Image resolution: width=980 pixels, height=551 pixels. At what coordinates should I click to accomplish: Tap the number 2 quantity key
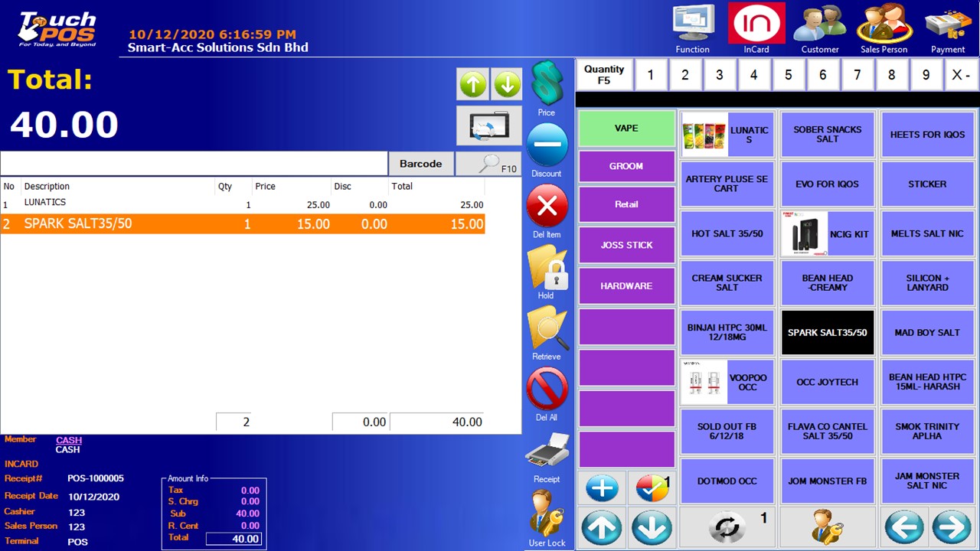685,75
